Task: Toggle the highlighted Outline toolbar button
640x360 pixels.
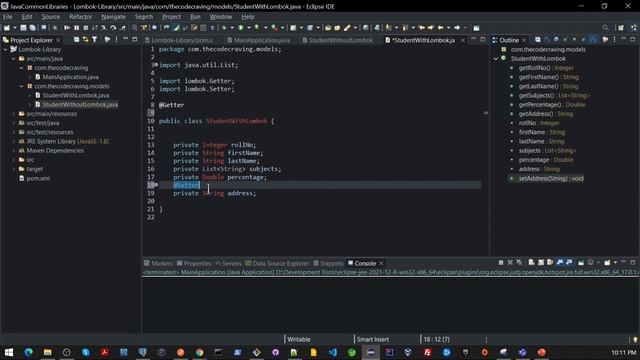Action: coord(593,40)
